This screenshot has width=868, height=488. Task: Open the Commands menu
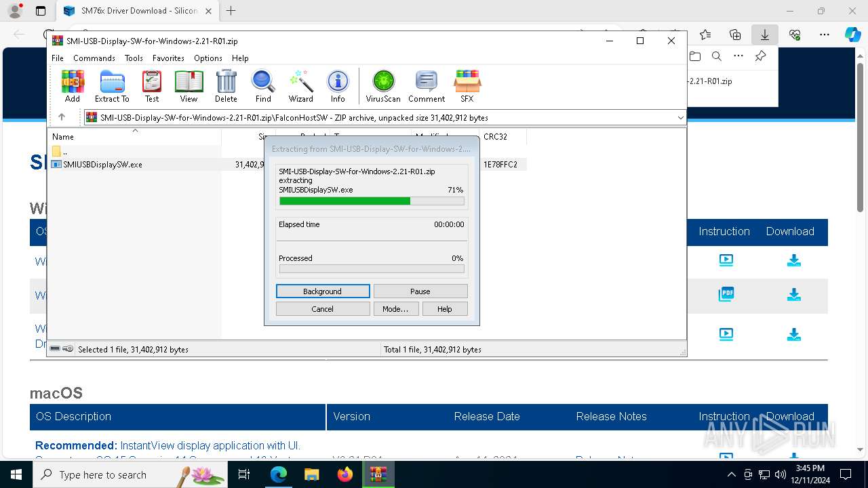[94, 58]
